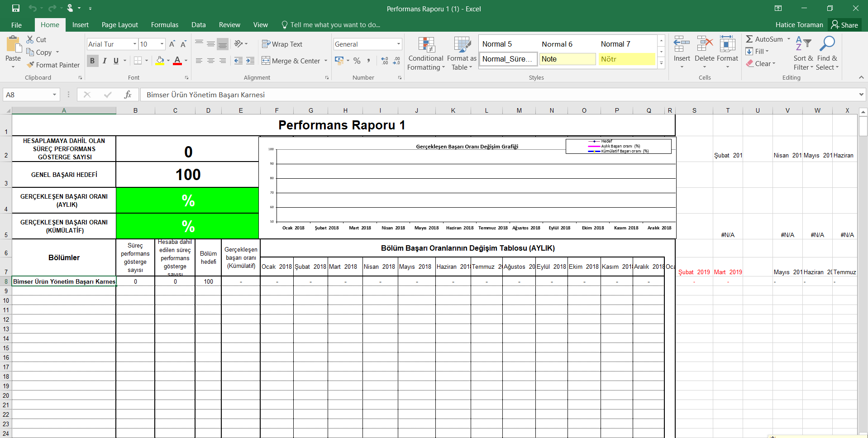The image size is (868, 438).
Task: Click the Increase Indent icon
Action: pyautogui.click(x=250, y=61)
